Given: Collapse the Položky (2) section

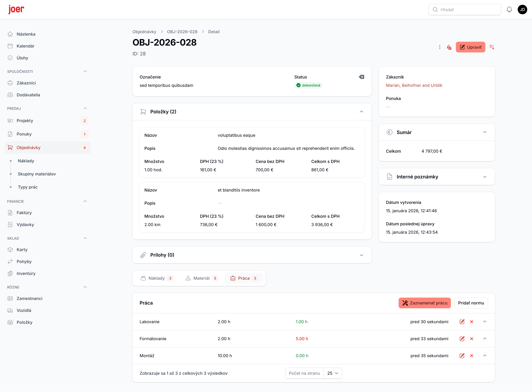Looking at the screenshot, I should pyautogui.click(x=361, y=112).
